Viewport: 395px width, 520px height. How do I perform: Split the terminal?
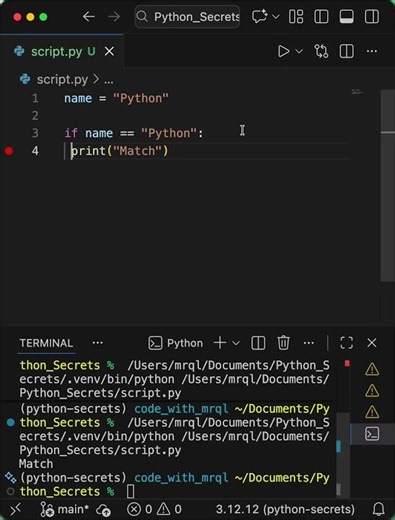point(258,343)
